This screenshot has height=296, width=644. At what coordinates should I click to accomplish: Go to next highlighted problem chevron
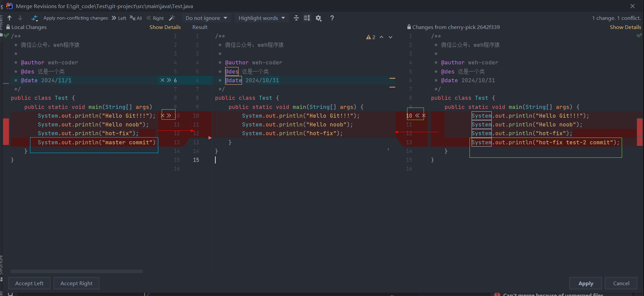coord(391,37)
